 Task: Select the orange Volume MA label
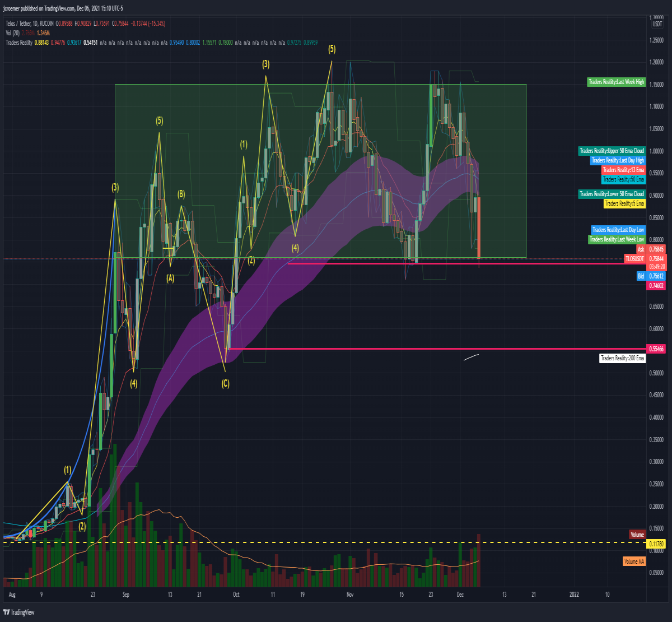click(634, 561)
